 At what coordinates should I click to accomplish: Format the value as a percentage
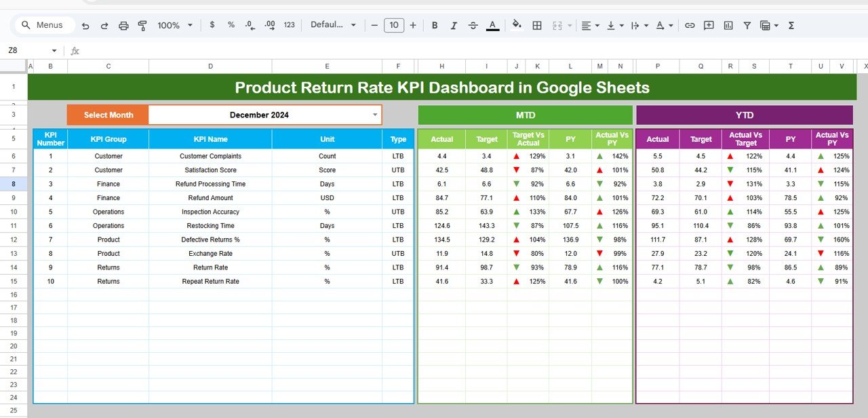pyautogui.click(x=231, y=25)
